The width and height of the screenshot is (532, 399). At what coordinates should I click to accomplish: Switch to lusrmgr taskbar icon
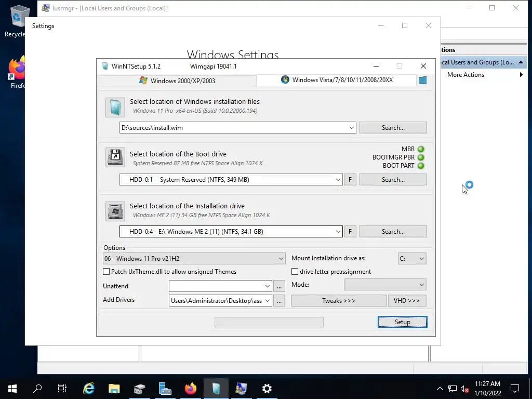coord(241,389)
